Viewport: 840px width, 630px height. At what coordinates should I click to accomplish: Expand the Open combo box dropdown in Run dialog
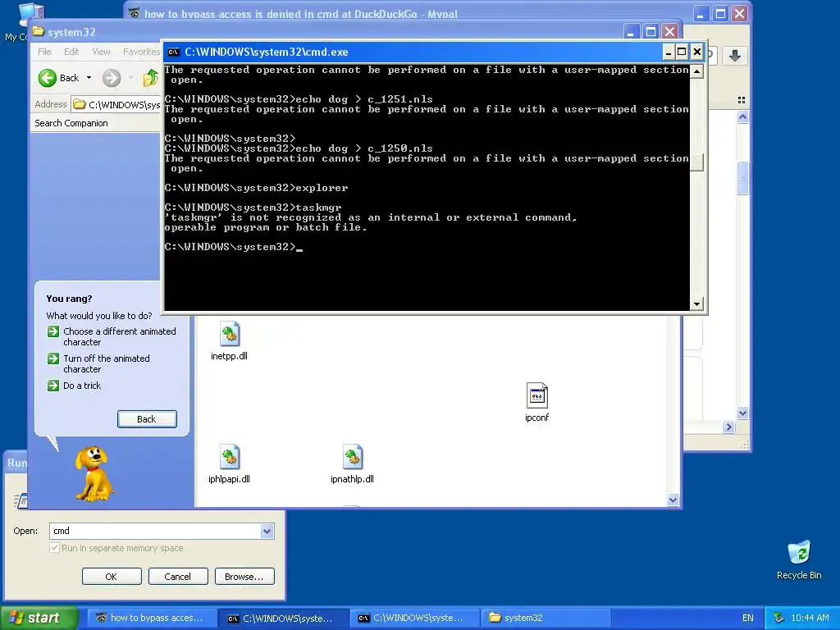[267, 531]
